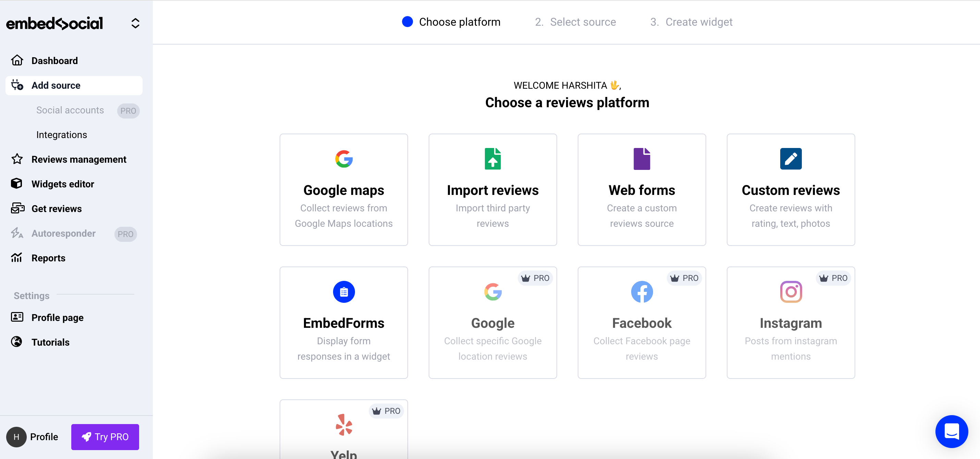Select the Instagram platform icon
The width and height of the screenshot is (980, 459).
(x=791, y=292)
